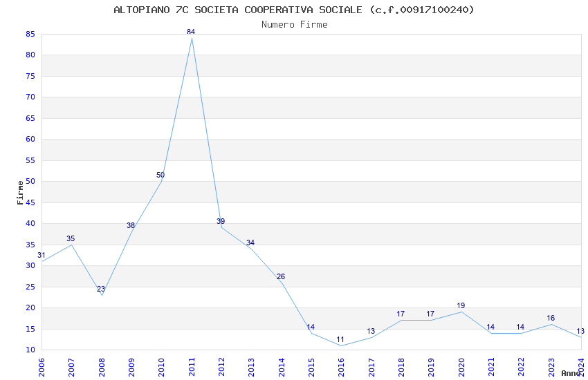Click the data label 16 at 2023
Image resolution: width=588 pixels, height=380 pixels.
pyautogui.click(x=551, y=319)
